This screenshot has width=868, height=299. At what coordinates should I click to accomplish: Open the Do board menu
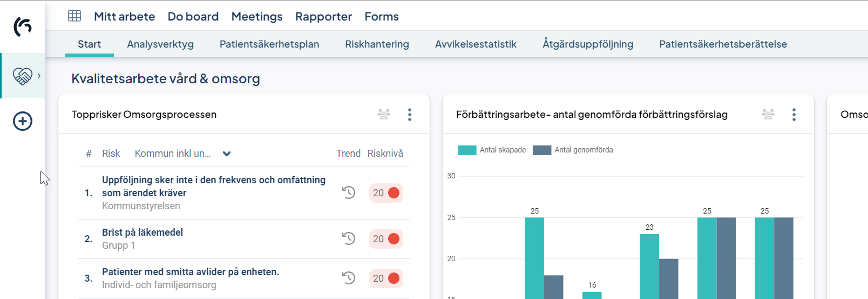(x=193, y=17)
